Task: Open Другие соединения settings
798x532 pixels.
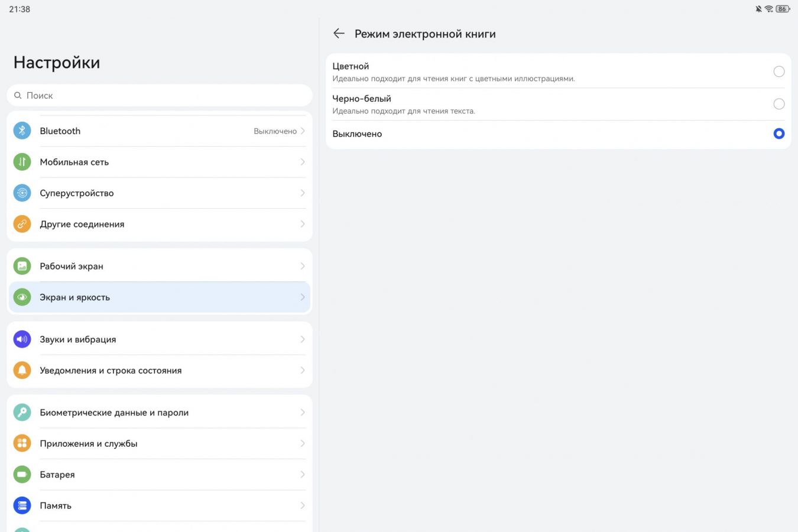Action: click(160, 224)
